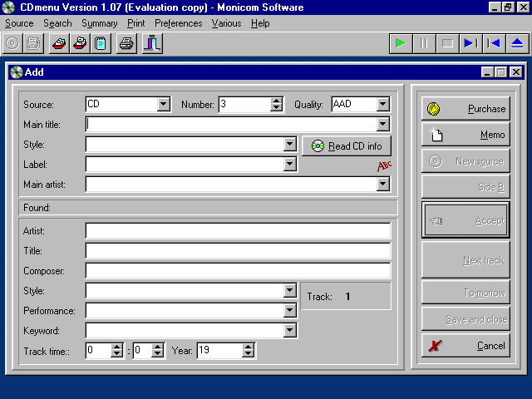Open the Source dropdown showing CD
Screen dimensions: 532x399
[163, 105]
